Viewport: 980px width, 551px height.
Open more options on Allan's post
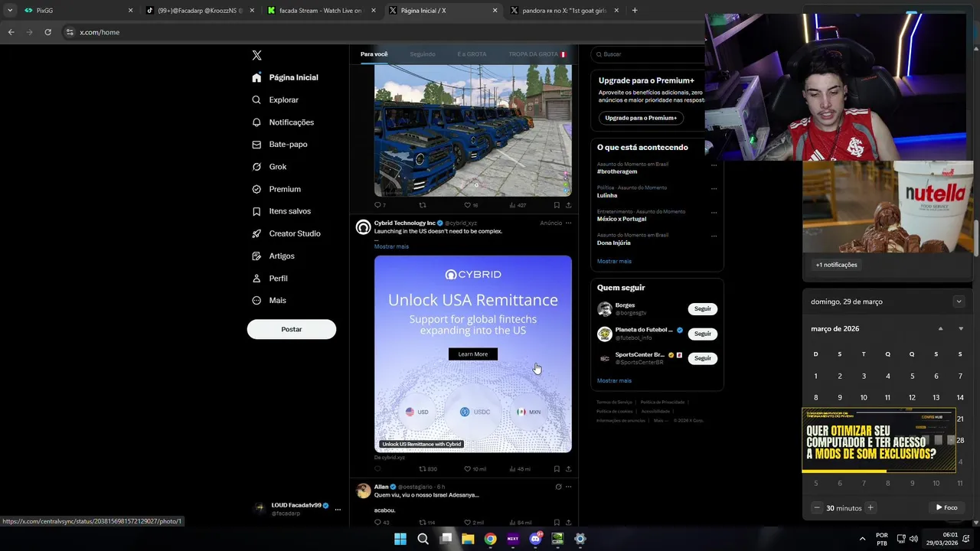[568, 487]
